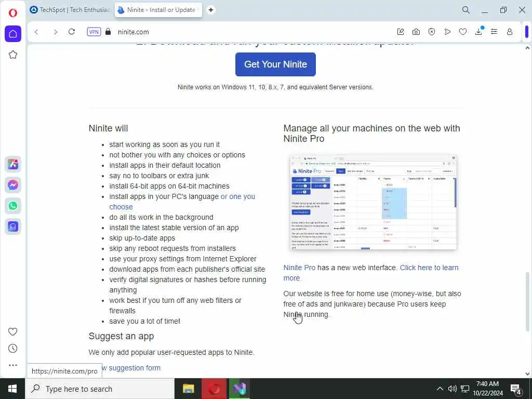Click 'skip up-to-date apps' list item
Screen dimensions: 532x399
point(142,238)
